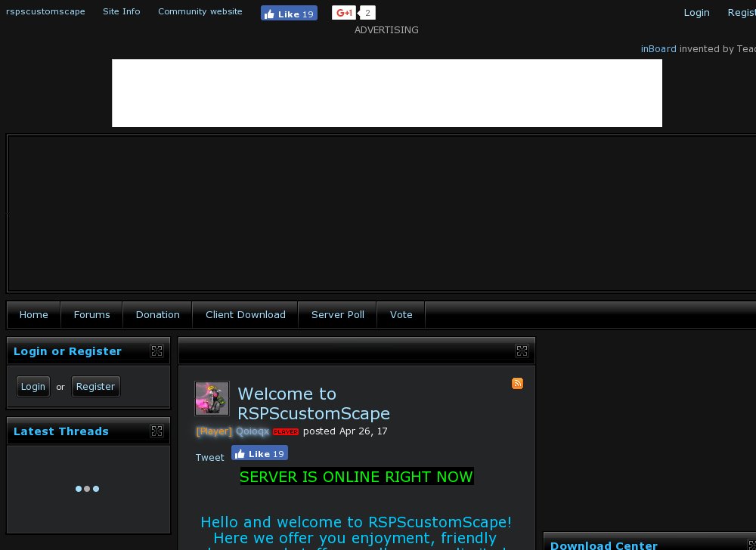This screenshot has height=550, width=756.
Task: Click the Tweet link under the post
Action: (x=210, y=457)
